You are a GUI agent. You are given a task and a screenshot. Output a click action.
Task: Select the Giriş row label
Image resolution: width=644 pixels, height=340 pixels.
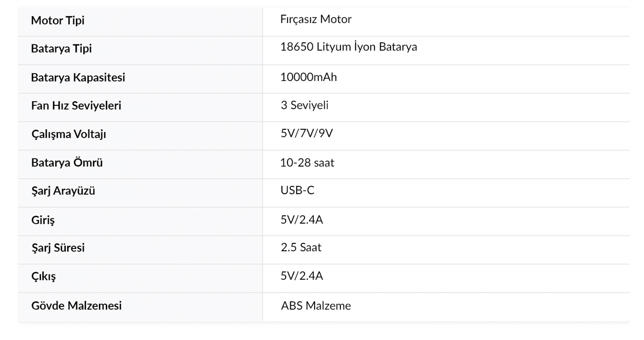[43, 220]
